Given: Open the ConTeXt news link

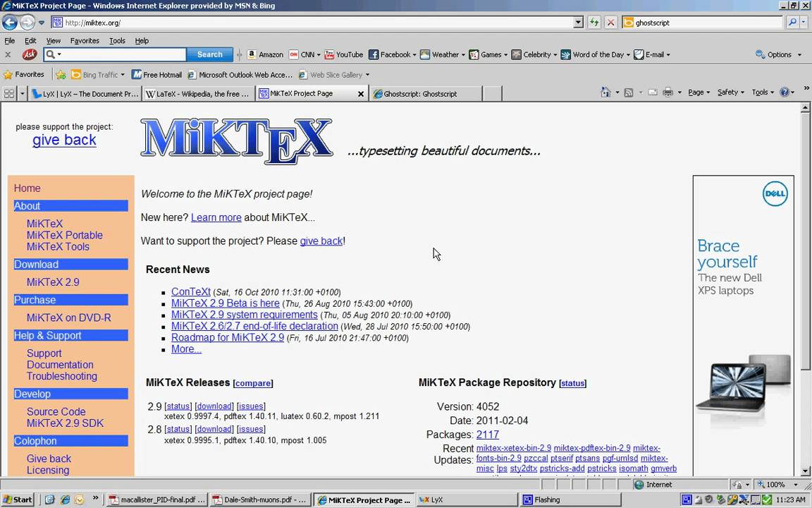Looking at the screenshot, I should pos(190,292).
